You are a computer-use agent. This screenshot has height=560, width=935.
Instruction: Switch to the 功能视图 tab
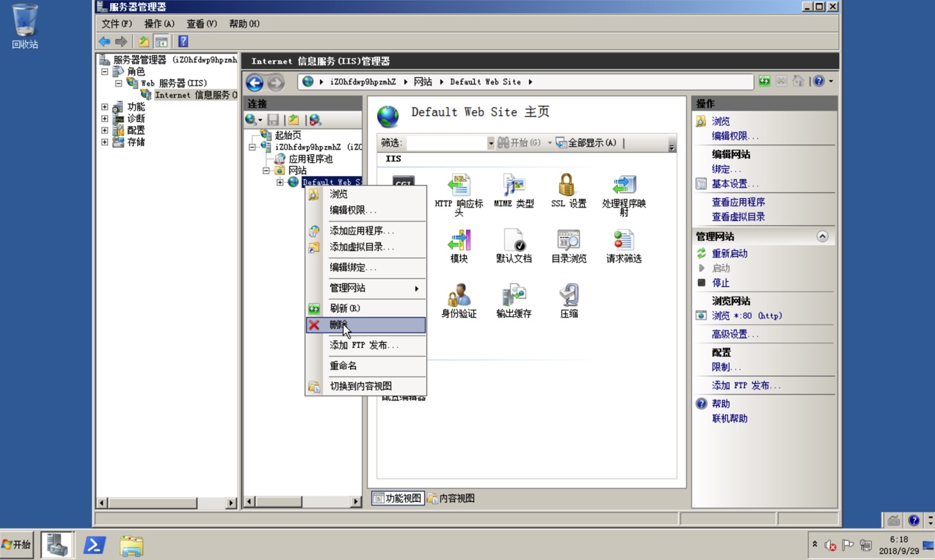(x=398, y=498)
